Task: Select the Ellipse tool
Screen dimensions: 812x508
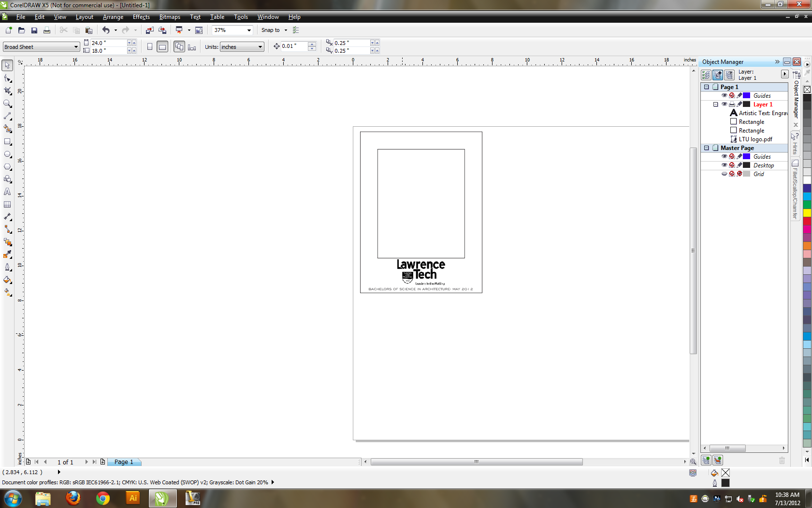Action: [7, 154]
